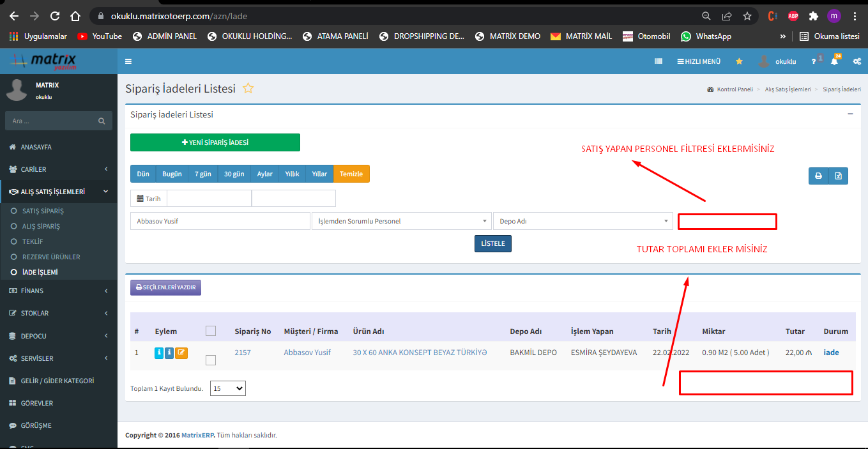Click the sidebar Ara search field

[x=54, y=121]
